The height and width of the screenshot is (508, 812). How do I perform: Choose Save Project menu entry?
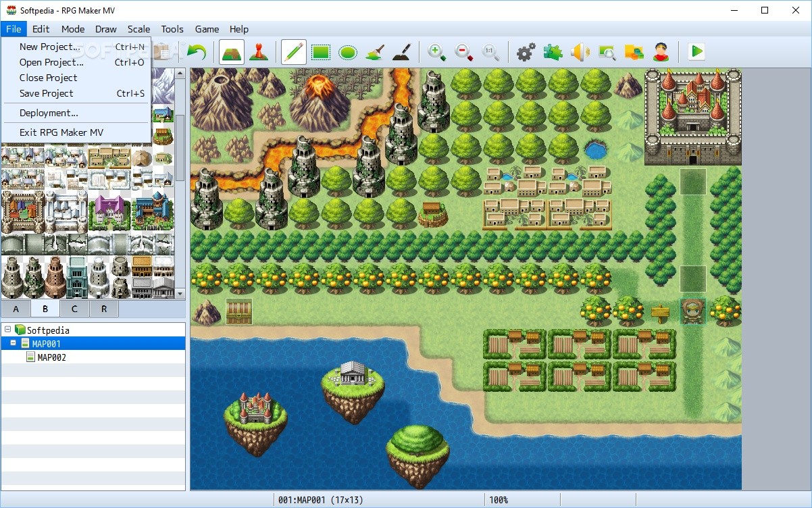pyautogui.click(x=76, y=93)
